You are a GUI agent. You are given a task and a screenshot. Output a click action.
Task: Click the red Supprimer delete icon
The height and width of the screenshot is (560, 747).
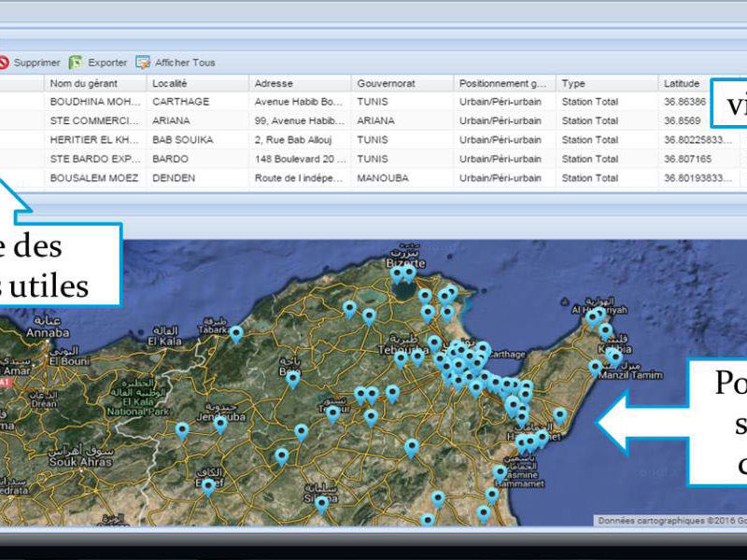(5, 63)
